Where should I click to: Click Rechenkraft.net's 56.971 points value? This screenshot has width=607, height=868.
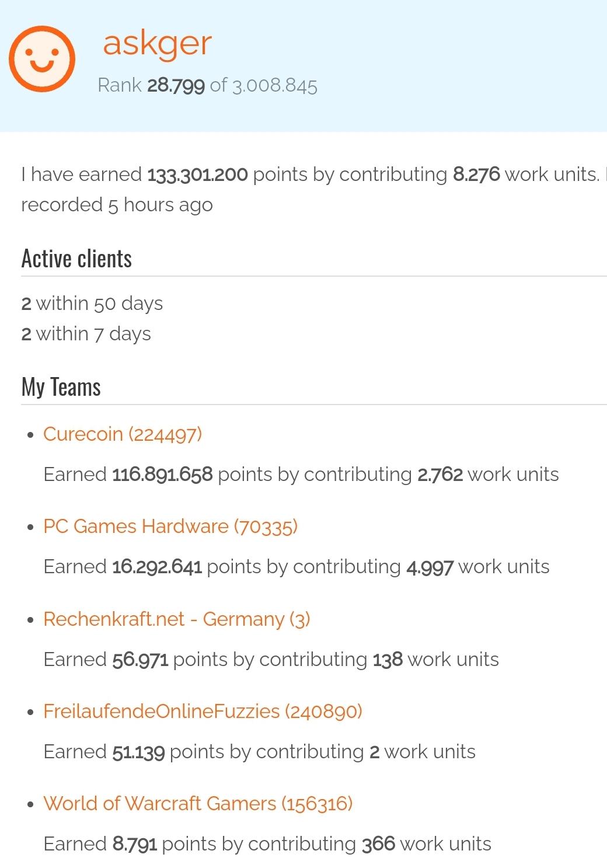[140, 660]
